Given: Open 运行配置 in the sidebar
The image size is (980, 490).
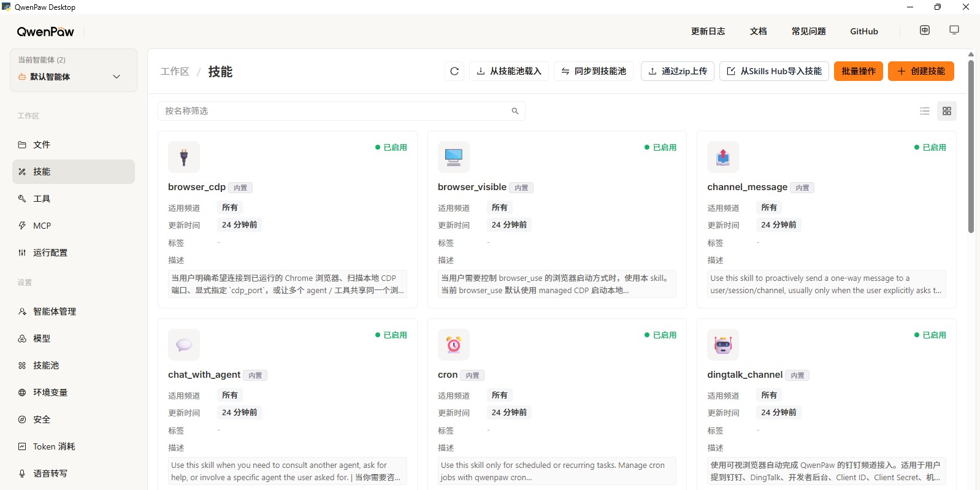Looking at the screenshot, I should pyautogui.click(x=74, y=253).
